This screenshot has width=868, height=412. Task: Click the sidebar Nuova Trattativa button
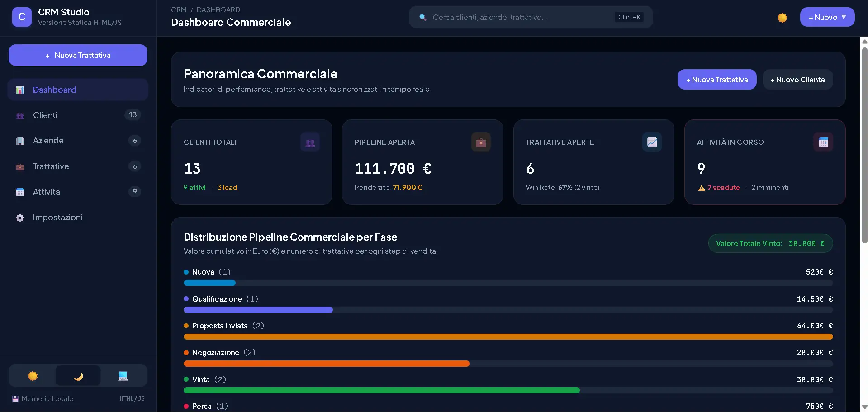[x=78, y=55]
